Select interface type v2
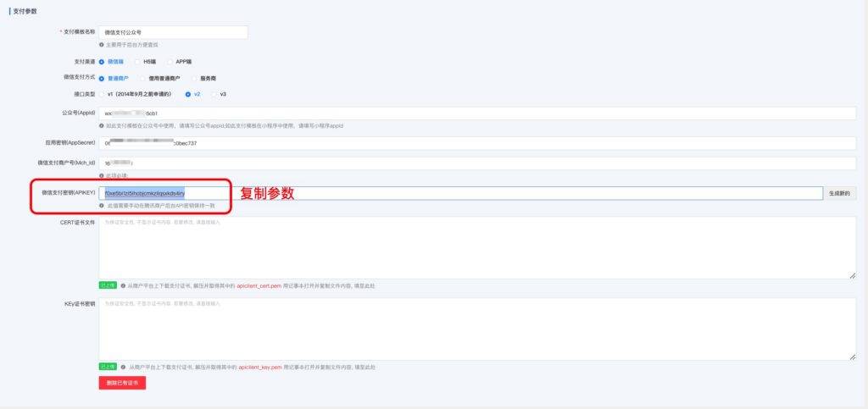The width and height of the screenshot is (868, 409). (x=188, y=94)
